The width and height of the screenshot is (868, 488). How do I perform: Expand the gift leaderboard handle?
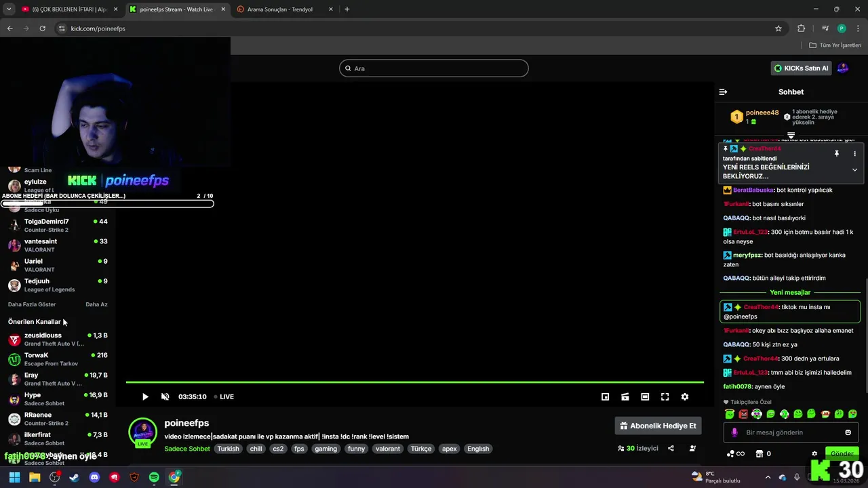[791, 136]
